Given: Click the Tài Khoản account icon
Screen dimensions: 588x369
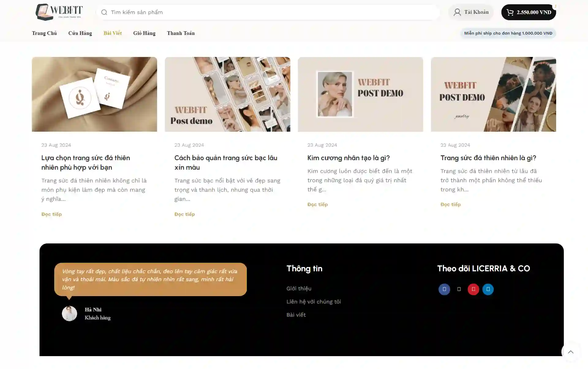Looking at the screenshot, I should [457, 12].
